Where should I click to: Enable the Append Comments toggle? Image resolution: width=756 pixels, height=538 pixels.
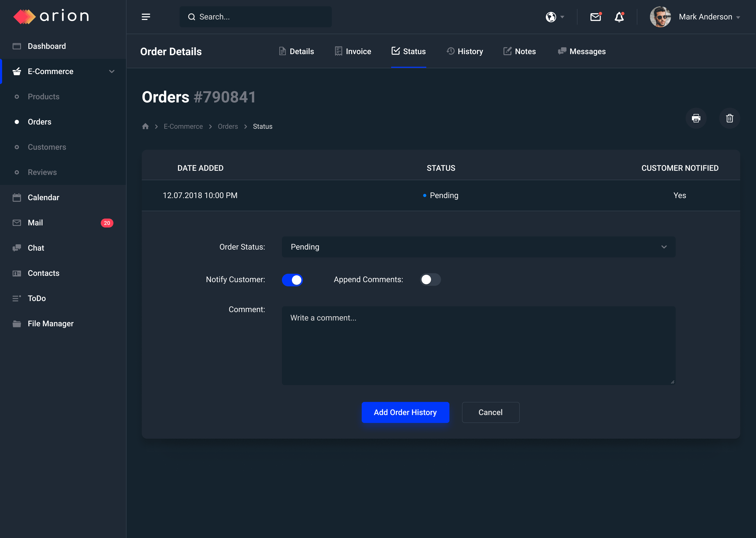click(430, 280)
